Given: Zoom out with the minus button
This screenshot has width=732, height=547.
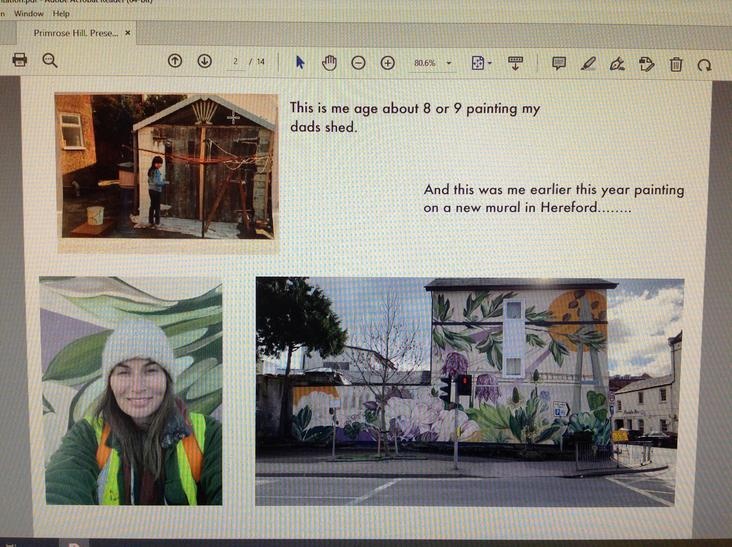Looking at the screenshot, I should click(x=358, y=63).
